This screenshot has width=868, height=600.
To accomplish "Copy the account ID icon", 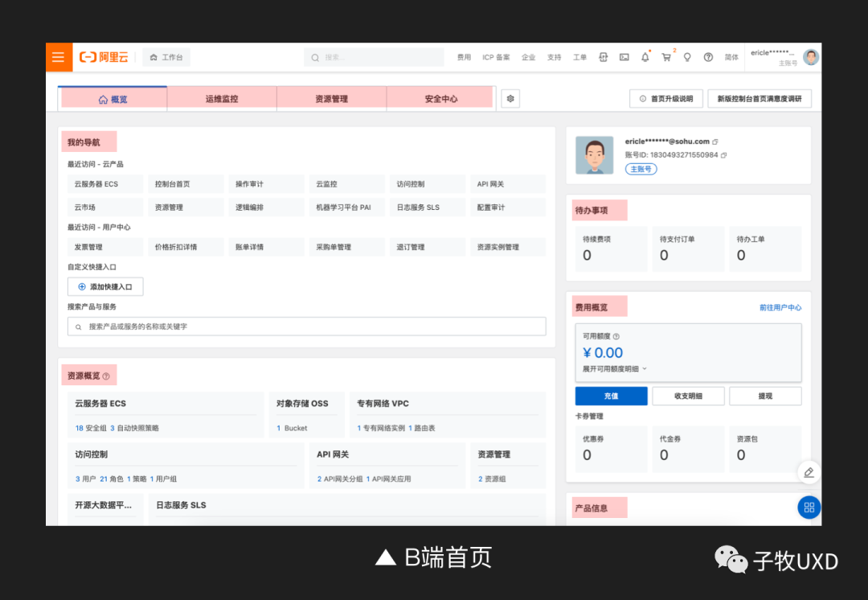I will (x=723, y=155).
